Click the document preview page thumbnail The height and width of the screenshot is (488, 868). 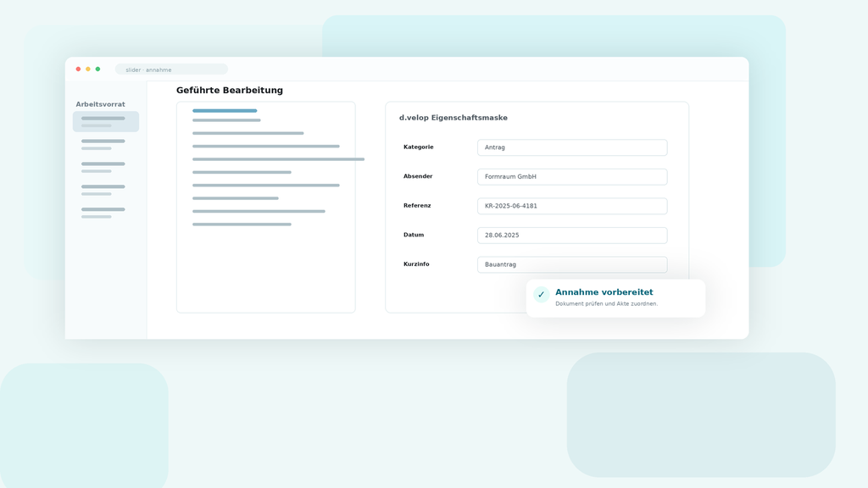[x=265, y=207]
